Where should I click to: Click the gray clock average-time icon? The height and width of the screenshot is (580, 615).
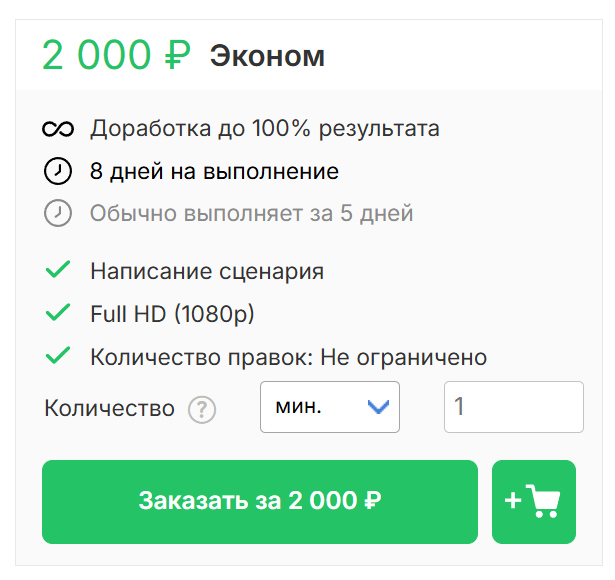click(x=58, y=214)
